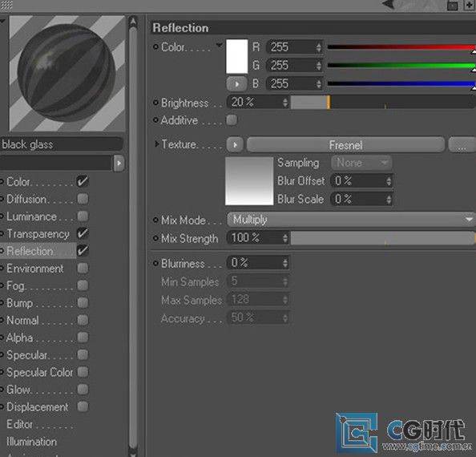The image size is (476, 457).
Task: Turn on the Fog channel checkbox
Action: (x=83, y=285)
